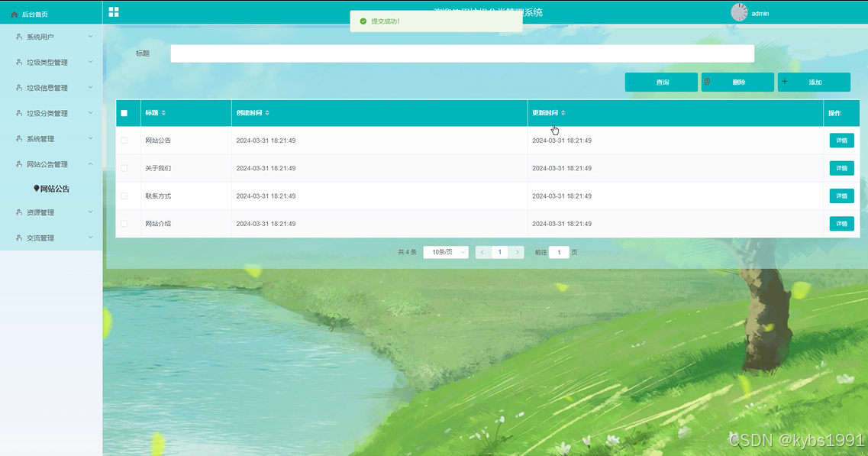
Task: Click the admin username text
Action: coord(760,13)
